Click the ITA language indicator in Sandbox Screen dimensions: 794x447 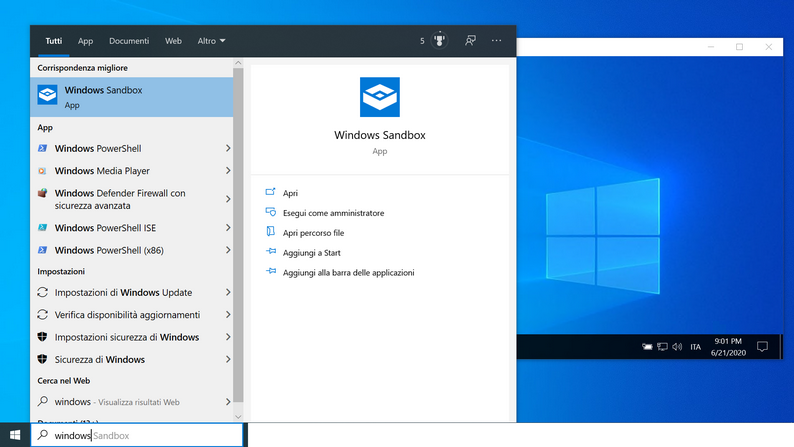click(x=695, y=347)
